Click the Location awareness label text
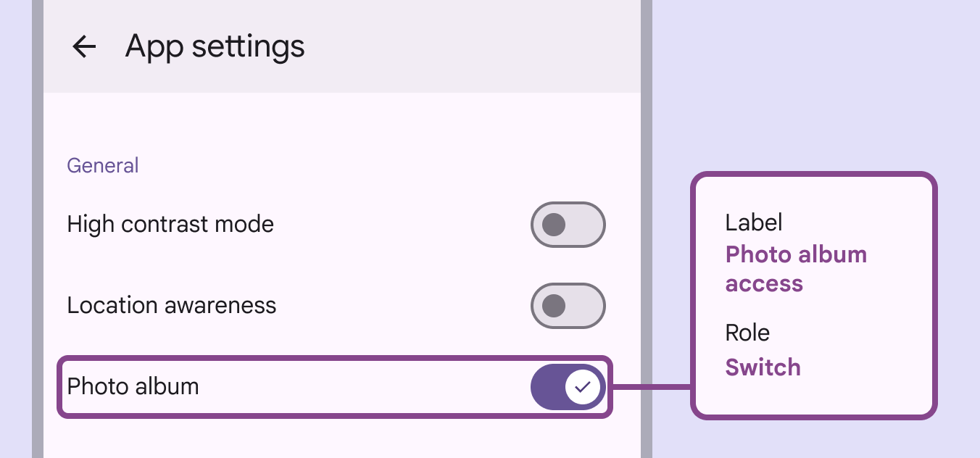This screenshot has height=458, width=980. click(x=172, y=305)
